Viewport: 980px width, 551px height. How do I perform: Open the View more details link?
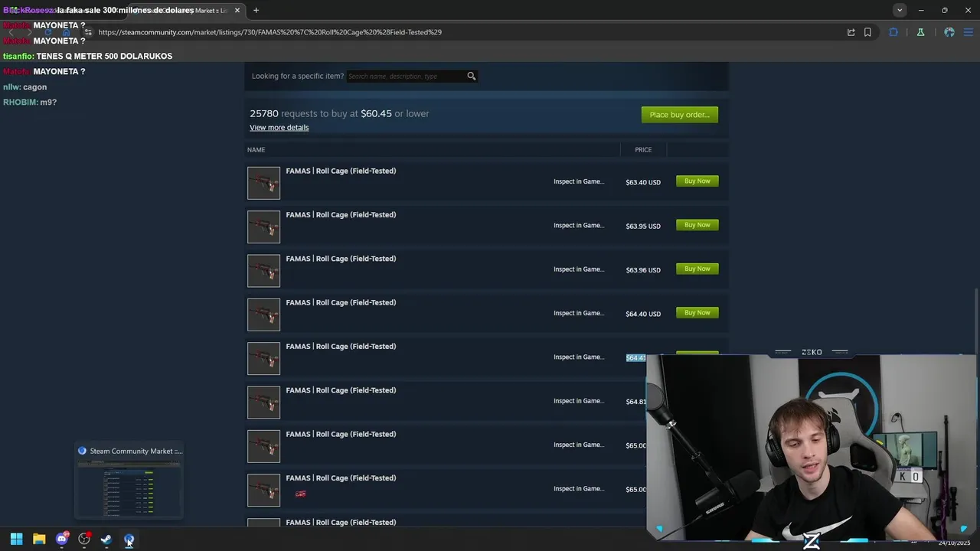point(279,128)
